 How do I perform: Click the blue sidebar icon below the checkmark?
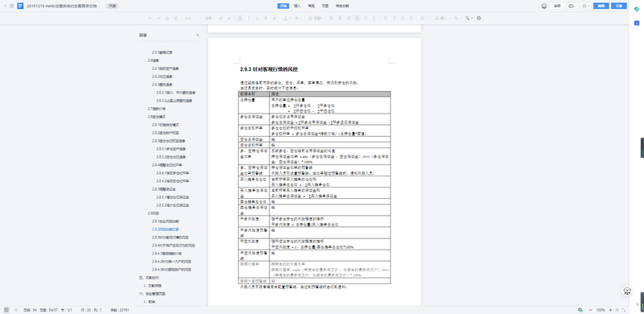point(637,23)
